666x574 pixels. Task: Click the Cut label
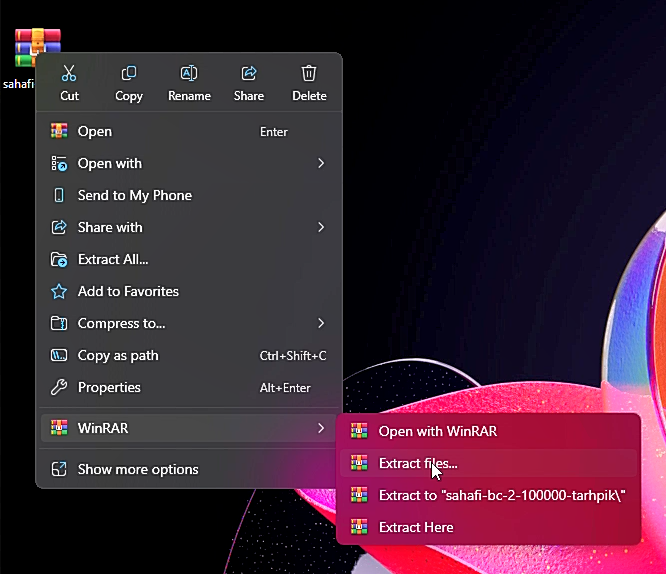tap(69, 96)
